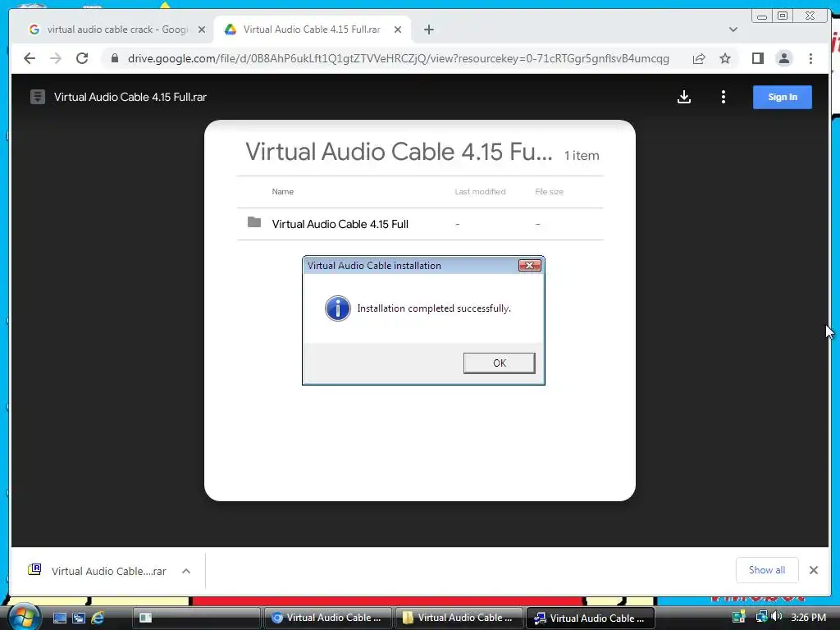Viewport: 840px width, 630px height.
Task: Share this page via the share icon
Action: click(x=699, y=58)
